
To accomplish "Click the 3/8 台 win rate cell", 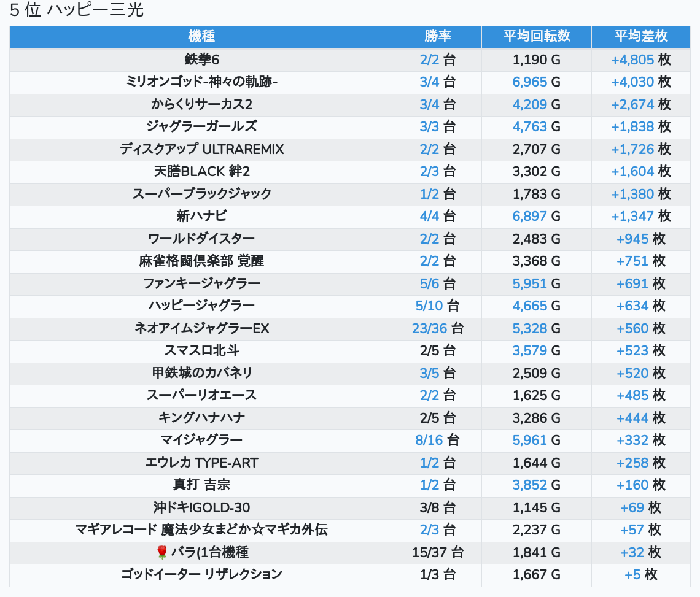I will point(437,508).
